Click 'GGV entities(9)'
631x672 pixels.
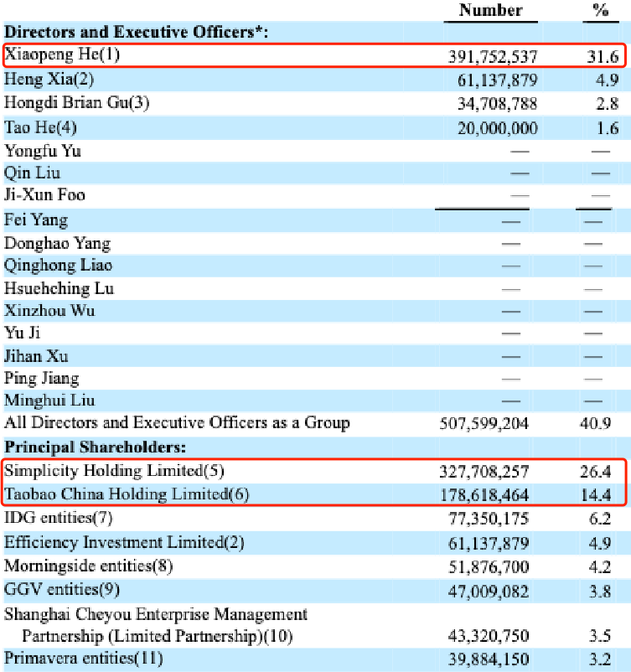coord(62,590)
